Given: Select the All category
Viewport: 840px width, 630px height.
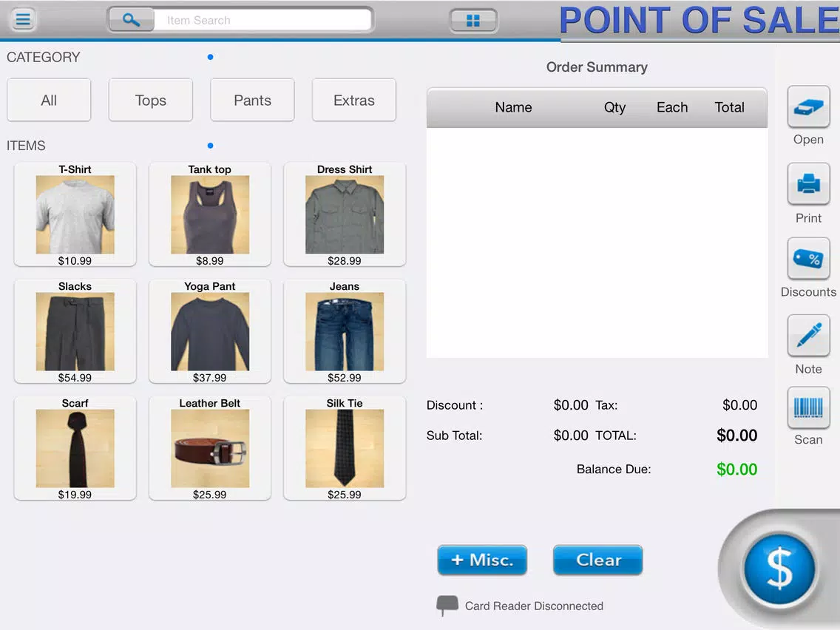Looking at the screenshot, I should 49,100.
